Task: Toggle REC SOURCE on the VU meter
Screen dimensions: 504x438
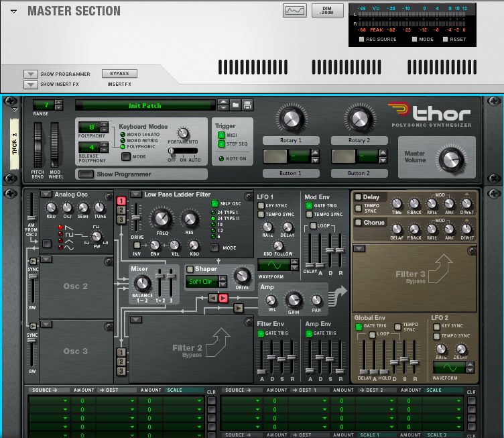Action: 361,39
